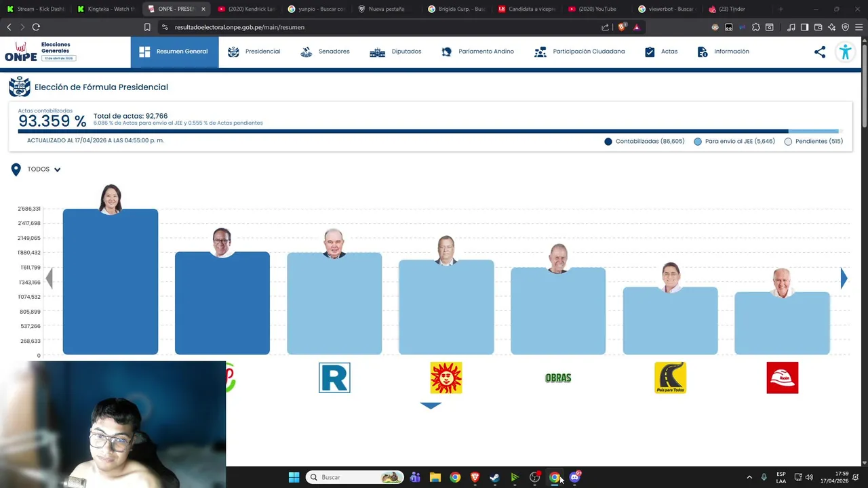The image size is (868, 488).
Task: Open the Información section
Action: (x=723, y=52)
